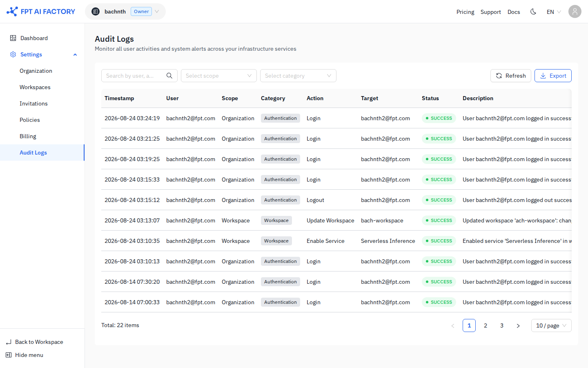The image size is (588, 368).
Task: Click Workspace category tag in 03:10:35 row
Action: pos(276,241)
